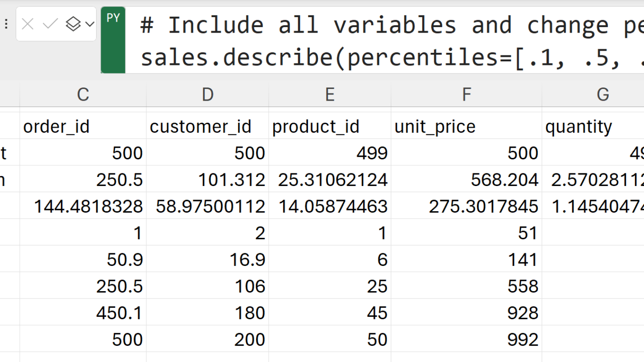Click the Python output type stacked-layers icon
This screenshot has width=644, height=362.
(73, 24)
